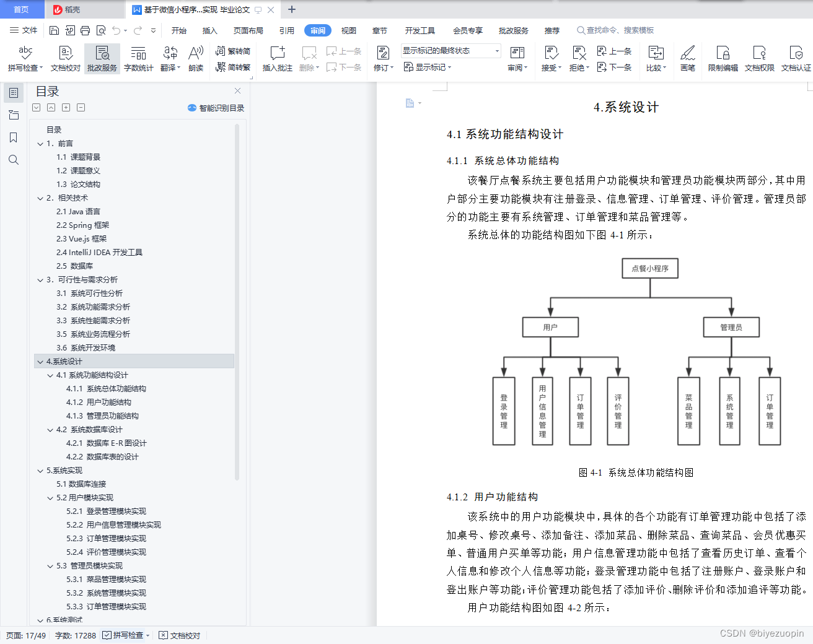Open the search panel in left sidebar
This screenshot has width=813, height=644.
pos(14,160)
